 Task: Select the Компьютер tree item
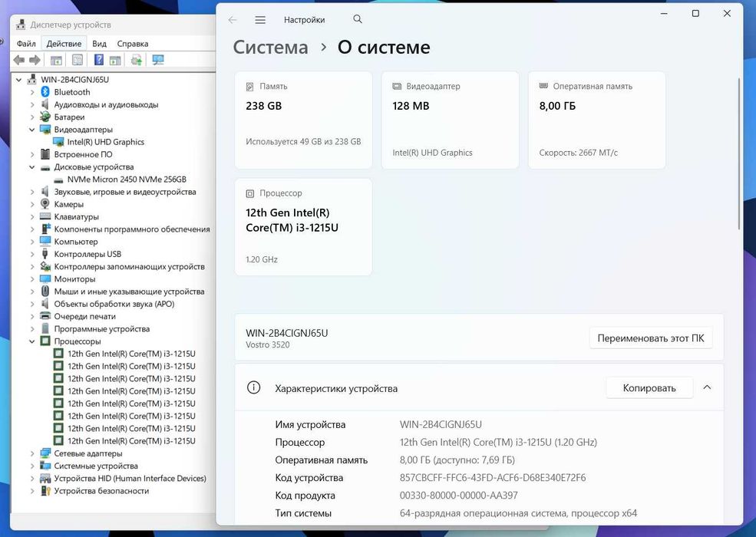pos(76,242)
